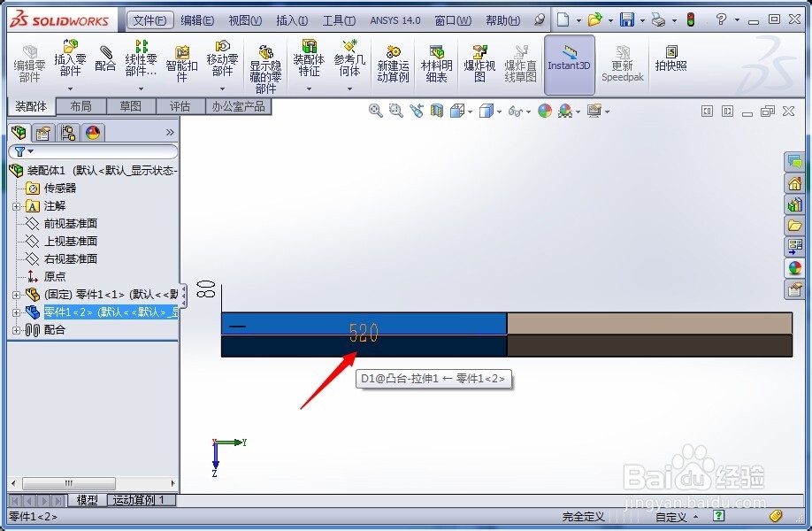Viewport: 812px width, 531px height.
Task: Click the Save icon
Action: coord(627,19)
